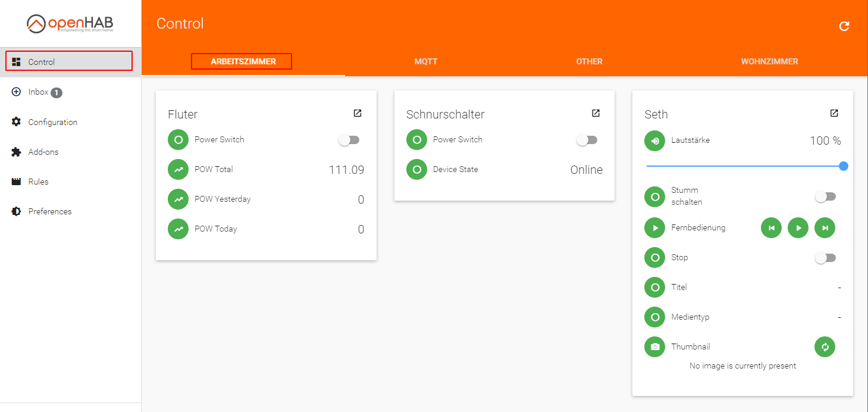Viewport: 868px width, 412px height.
Task: Click the Medientyp label
Action: tap(690, 317)
